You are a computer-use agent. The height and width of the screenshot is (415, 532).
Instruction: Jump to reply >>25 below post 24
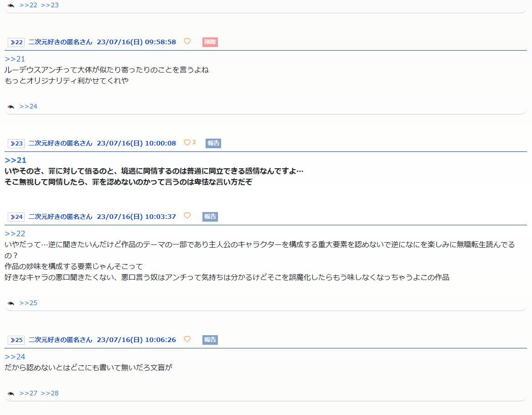(28, 303)
